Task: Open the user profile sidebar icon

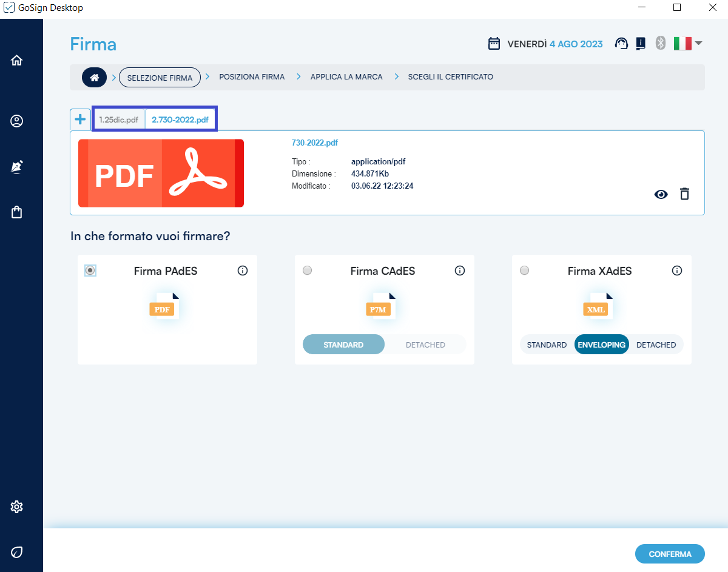Action: tap(17, 121)
